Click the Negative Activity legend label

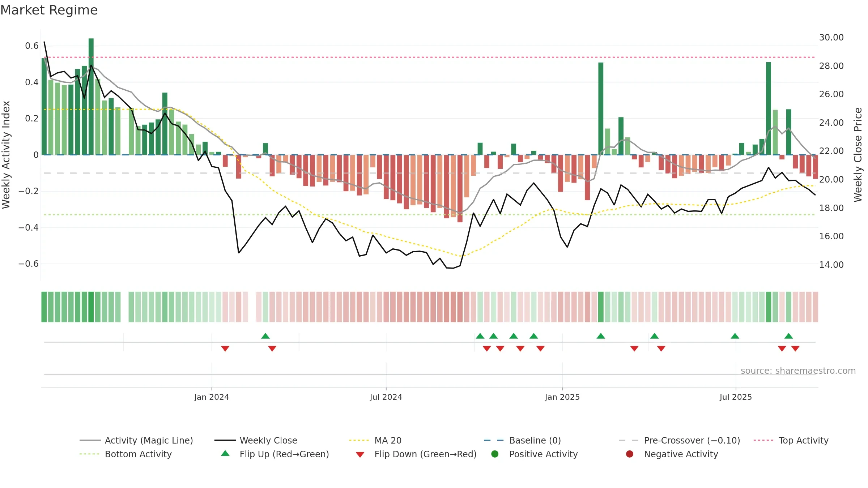(681, 454)
